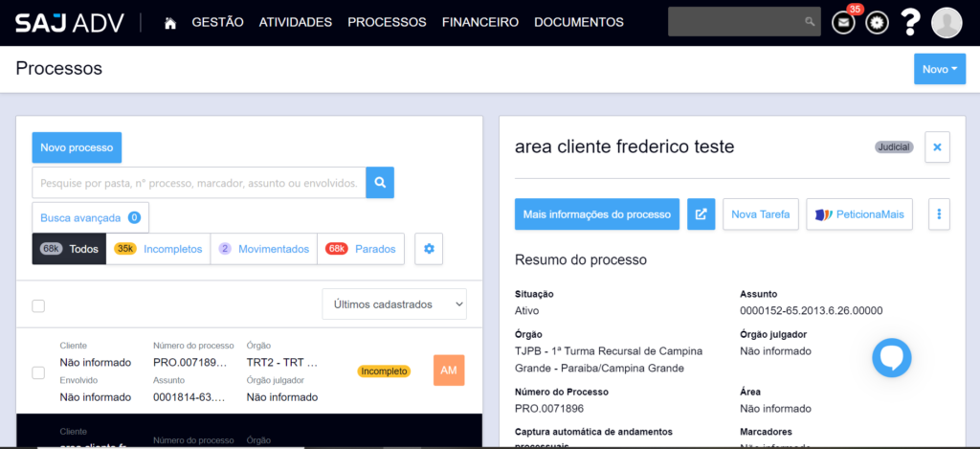Image resolution: width=980 pixels, height=449 pixels.
Task: Open the help question mark icon
Action: tap(911, 23)
